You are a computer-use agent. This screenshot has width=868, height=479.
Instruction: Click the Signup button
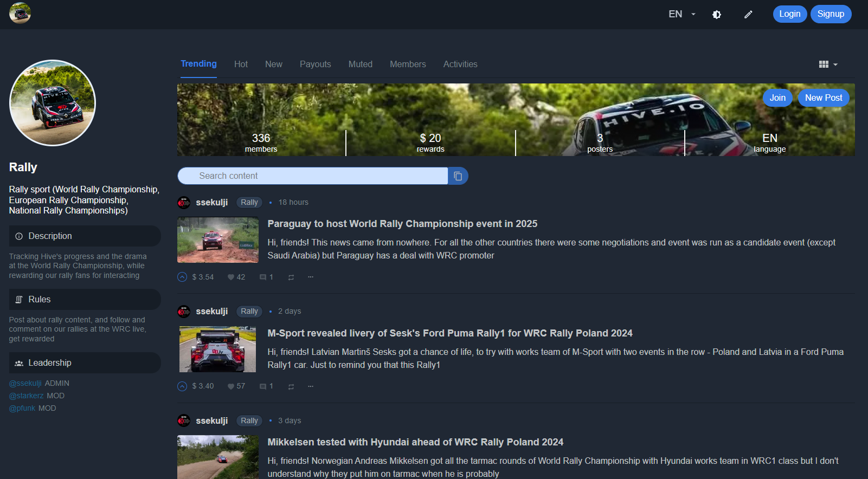(x=831, y=14)
